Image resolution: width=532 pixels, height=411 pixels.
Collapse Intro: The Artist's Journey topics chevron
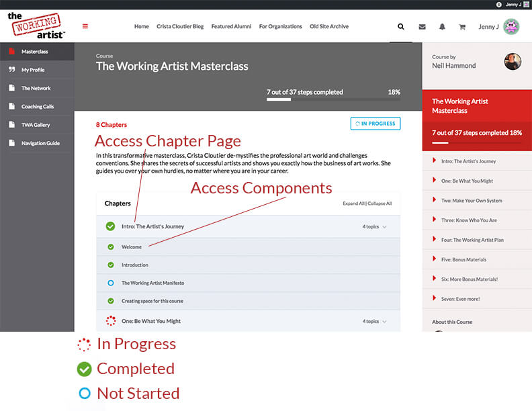[384, 227]
